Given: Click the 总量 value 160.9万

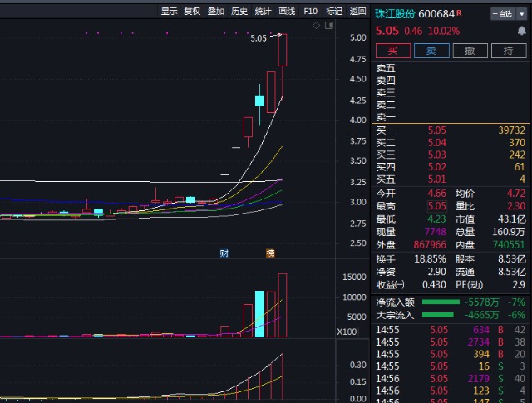Looking at the screenshot, I should click(509, 232).
